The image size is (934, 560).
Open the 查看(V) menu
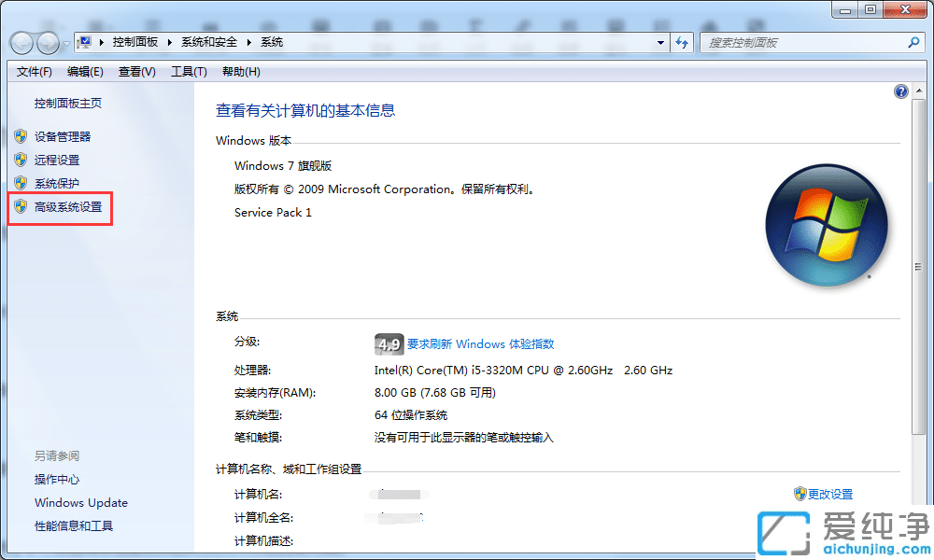pyautogui.click(x=135, y=71)
